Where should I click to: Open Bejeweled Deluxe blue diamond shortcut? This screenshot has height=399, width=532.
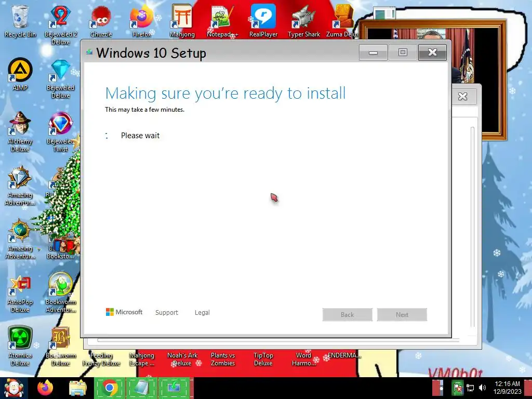60,79
